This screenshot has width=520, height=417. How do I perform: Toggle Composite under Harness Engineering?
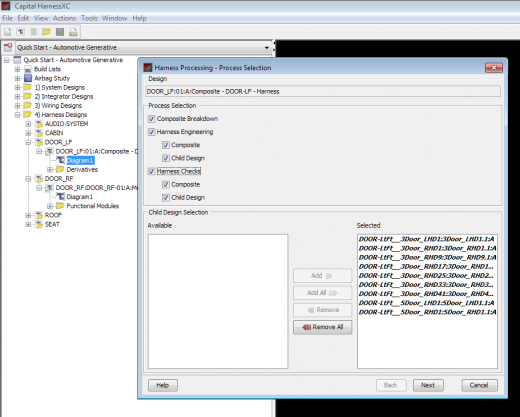pyautogui.click(x=166, y=145)
